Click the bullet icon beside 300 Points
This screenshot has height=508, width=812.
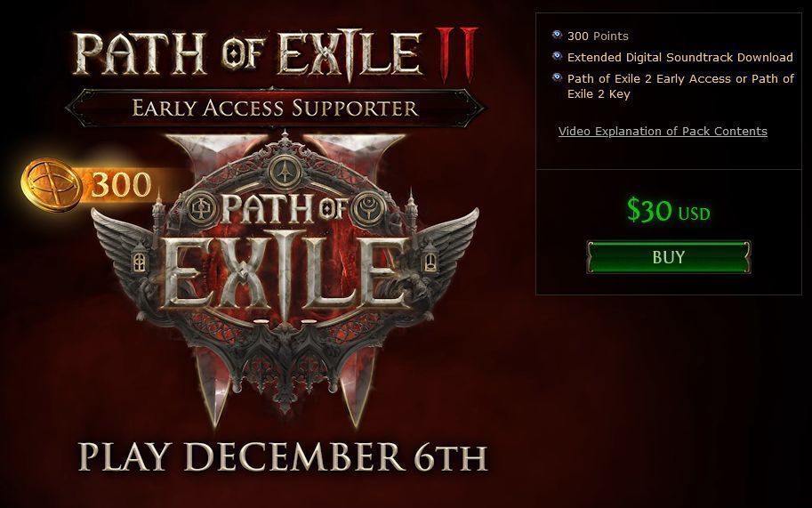557,35
